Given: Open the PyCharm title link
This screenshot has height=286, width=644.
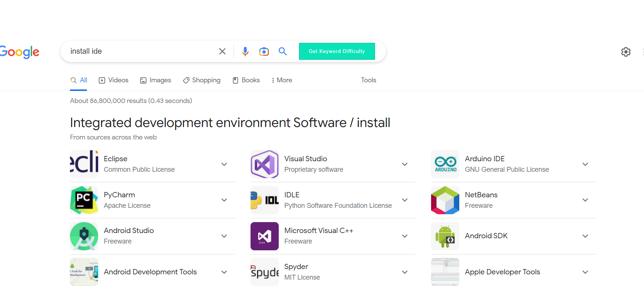Looking at the screenshot, I should [119, 195].
